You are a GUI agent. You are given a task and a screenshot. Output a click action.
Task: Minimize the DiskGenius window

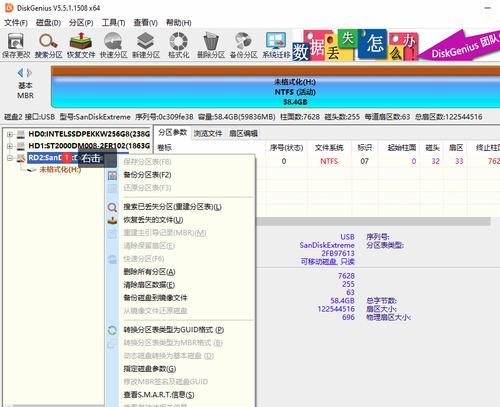(x=488, y=8)
